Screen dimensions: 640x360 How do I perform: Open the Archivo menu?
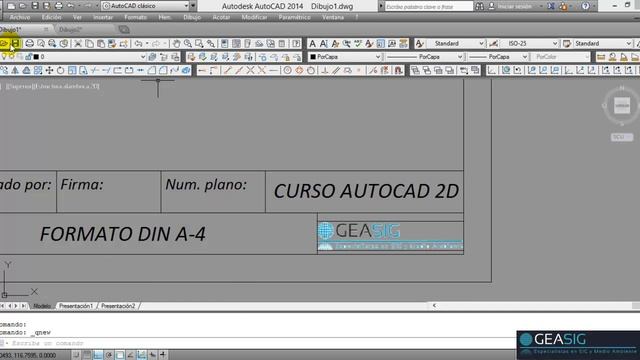click(20, 17)
